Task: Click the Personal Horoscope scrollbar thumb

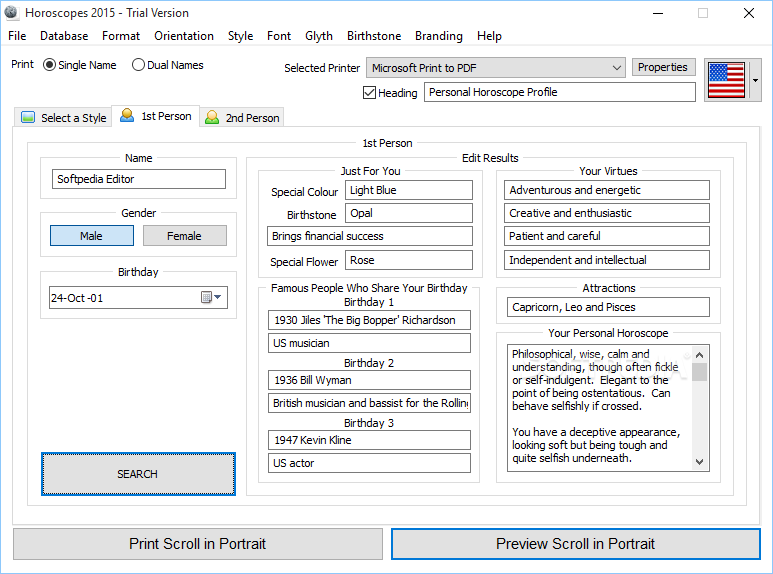Action: point(699,372)
